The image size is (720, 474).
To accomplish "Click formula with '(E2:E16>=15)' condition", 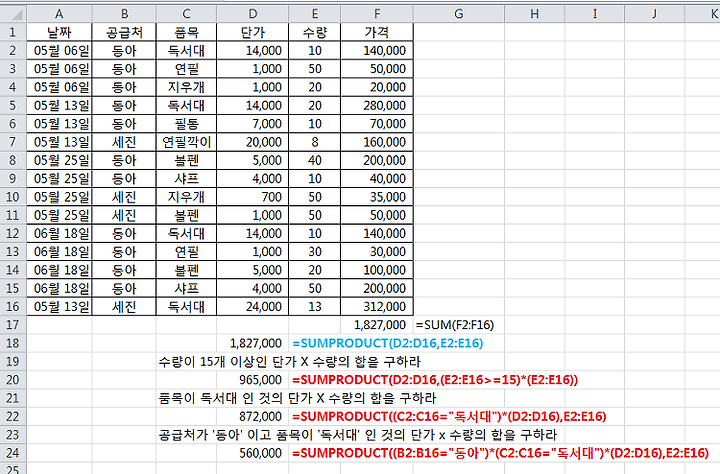I will point(435,380).
